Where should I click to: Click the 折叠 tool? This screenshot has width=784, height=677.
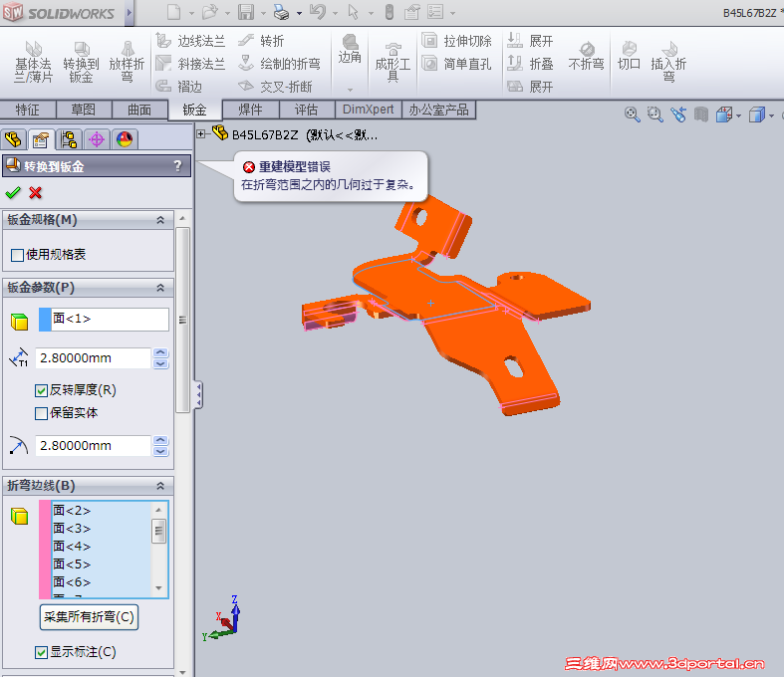[x=531, y=64]
